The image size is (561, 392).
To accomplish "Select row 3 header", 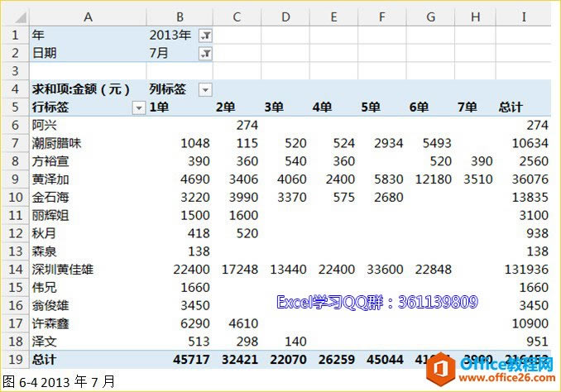I will [x=16, y=71].
